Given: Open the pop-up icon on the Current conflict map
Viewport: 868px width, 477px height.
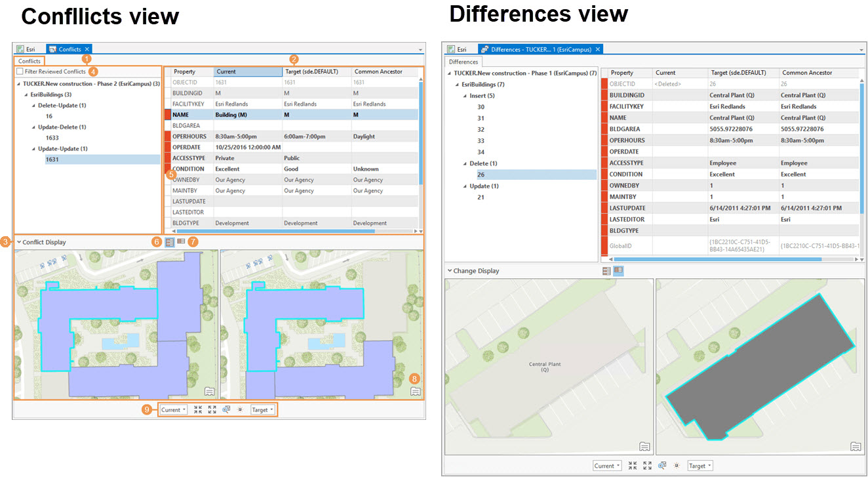Looking at the screenshot, I should click(x=208, y=392).
